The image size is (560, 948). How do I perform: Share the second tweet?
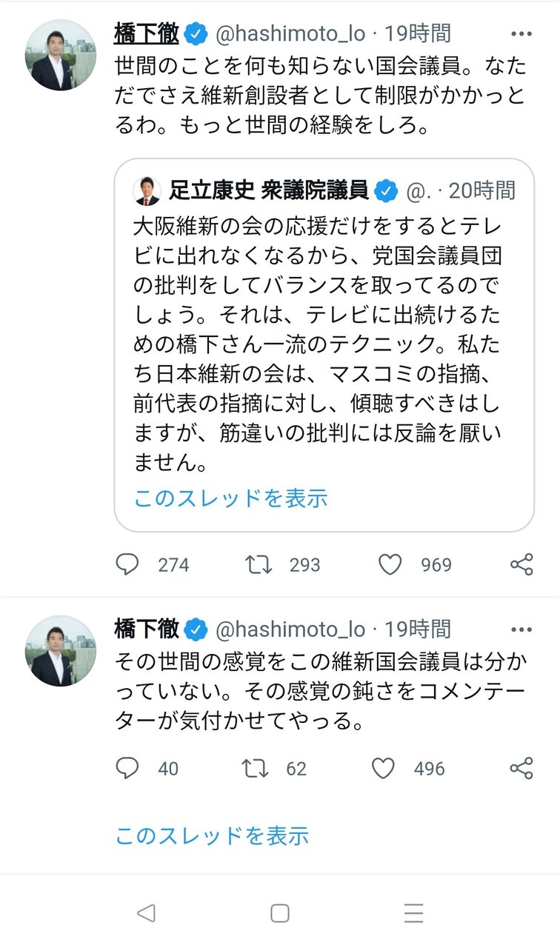pyautogui.click(x=521, y=769)
